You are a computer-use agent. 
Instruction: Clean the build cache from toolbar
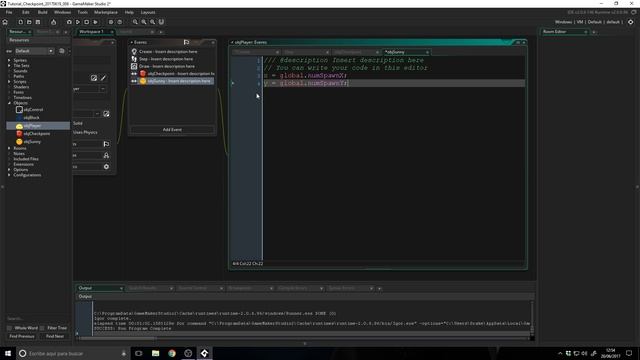[x=96, y=22]
